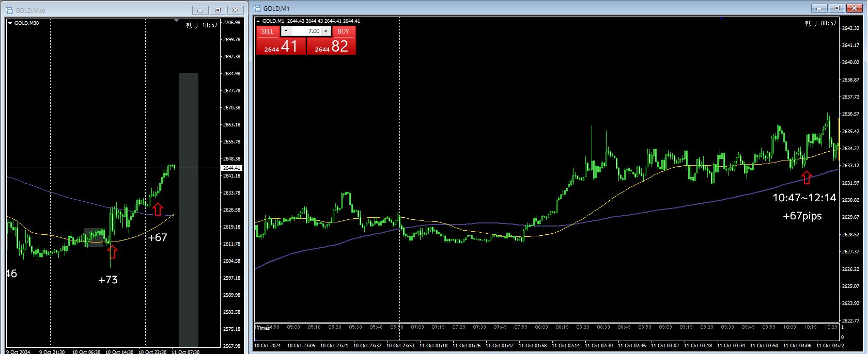868x354 pixels.
Task: Restore the GOLD,M30 chart window
Action: 218,10
